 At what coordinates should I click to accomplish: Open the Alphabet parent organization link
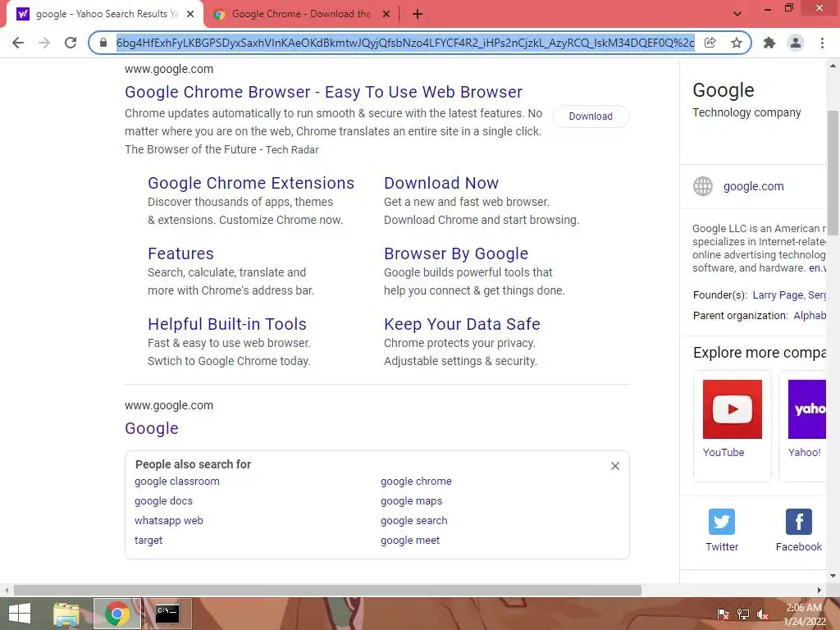click(810, 316)
